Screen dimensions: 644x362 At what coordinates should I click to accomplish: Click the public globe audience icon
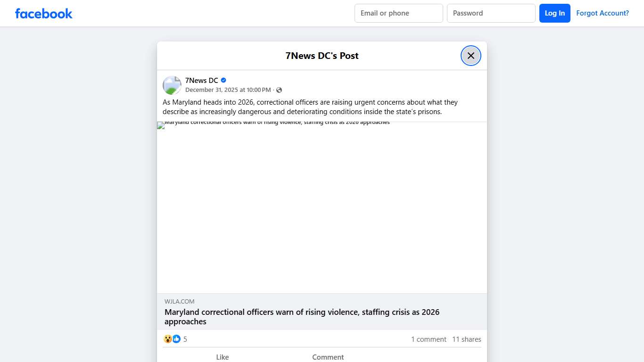(x=279, y=90)
